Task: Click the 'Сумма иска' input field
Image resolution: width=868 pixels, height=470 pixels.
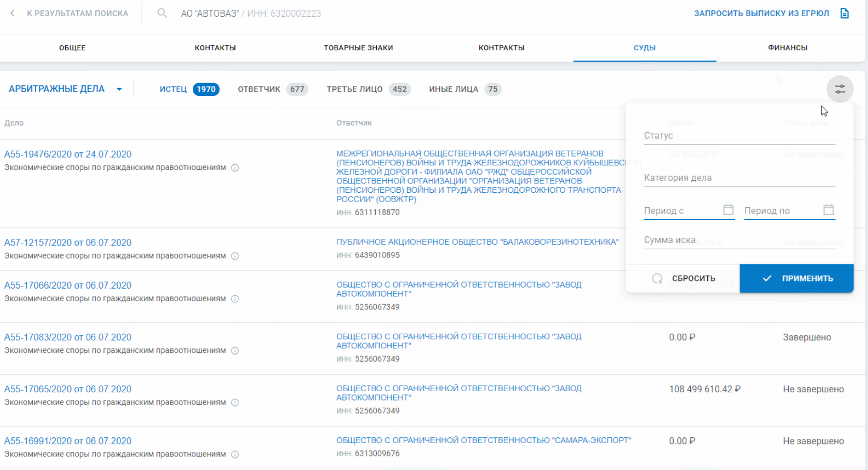Action: click(x=739, y=240)
